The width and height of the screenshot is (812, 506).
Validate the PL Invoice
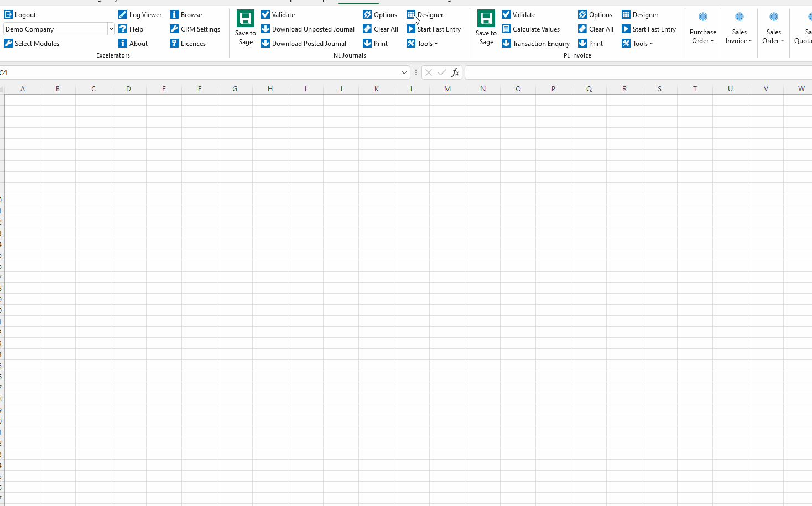point(518,15)
